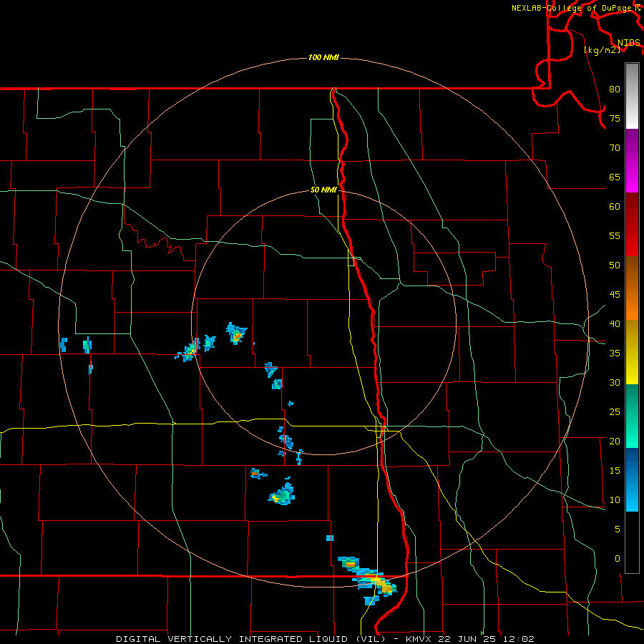Click the [kg/m2] units label
Viewport: 644px width, 644px height.
(x=602, y=49)
